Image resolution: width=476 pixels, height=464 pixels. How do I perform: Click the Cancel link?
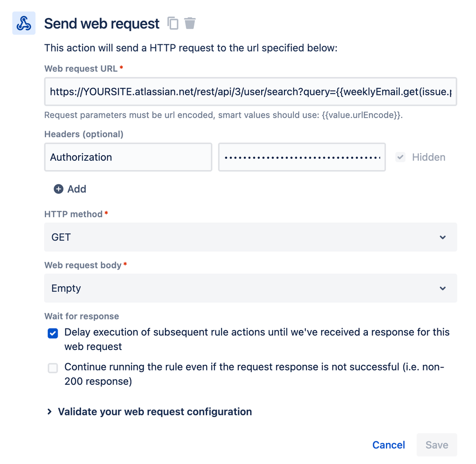(389, 445)
